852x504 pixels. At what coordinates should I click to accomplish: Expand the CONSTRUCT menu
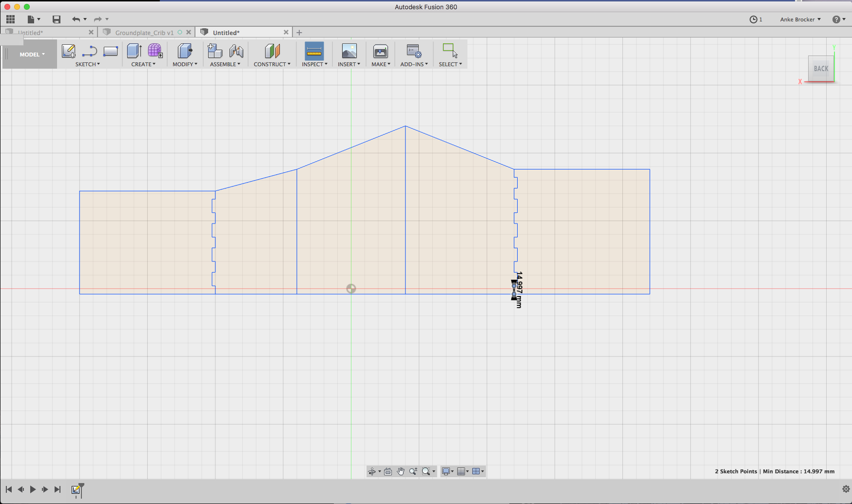coord(272,64)
